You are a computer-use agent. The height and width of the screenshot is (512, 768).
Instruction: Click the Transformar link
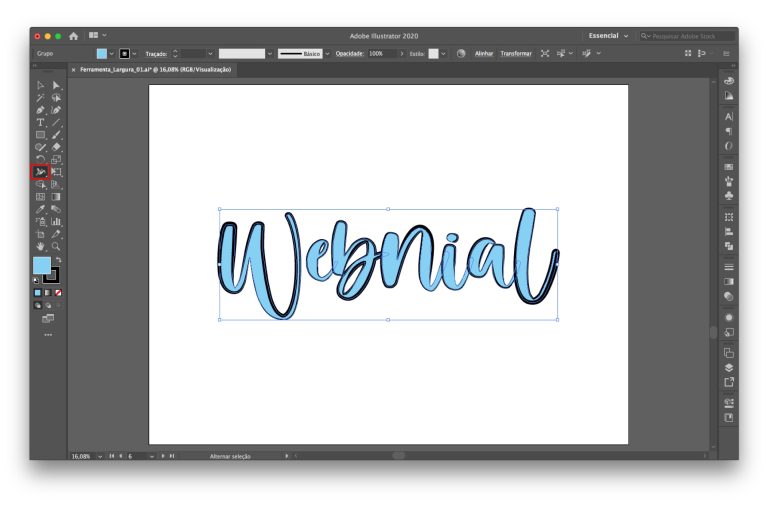pyautogui.click(x=516, y=54)
